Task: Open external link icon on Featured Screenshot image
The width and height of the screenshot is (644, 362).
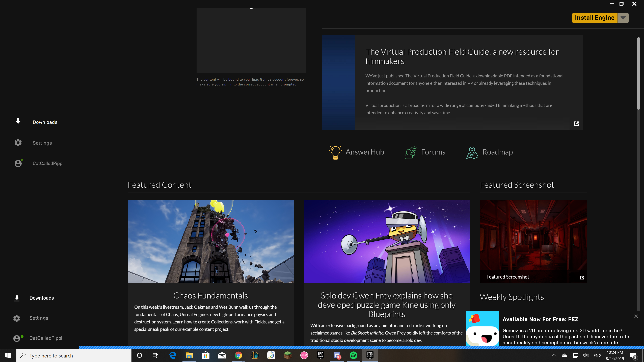Action: click(x=582, y=277)
